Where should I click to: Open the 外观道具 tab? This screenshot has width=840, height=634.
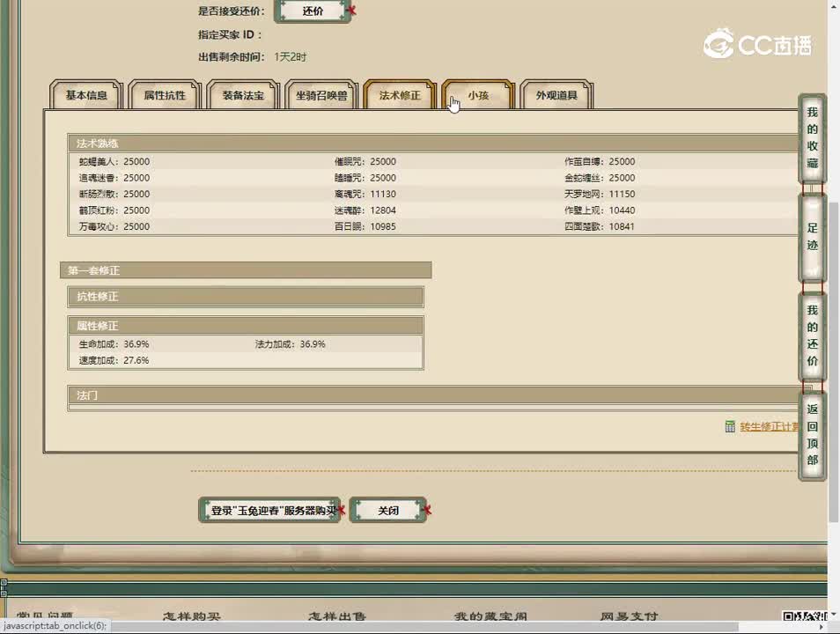[x=556, y=95]
